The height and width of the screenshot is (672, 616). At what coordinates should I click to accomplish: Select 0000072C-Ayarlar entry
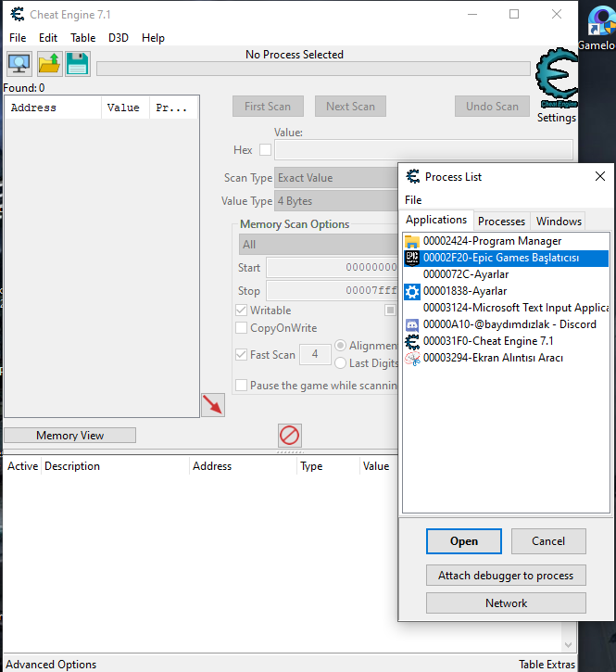coord(506,274)
